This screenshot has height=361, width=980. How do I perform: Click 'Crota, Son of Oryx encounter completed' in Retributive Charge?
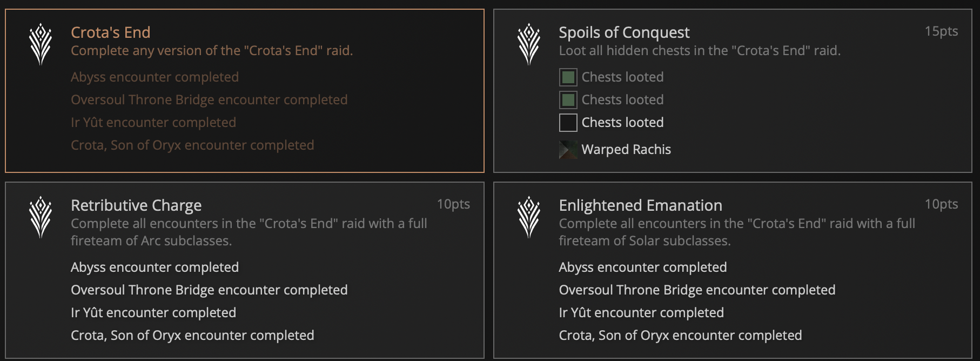click(x=192, y=335)
